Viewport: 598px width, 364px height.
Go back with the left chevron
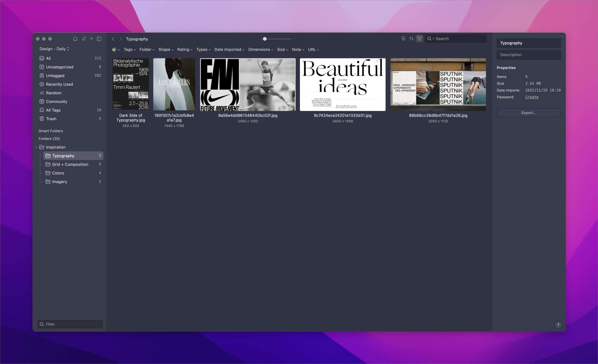click(x=113, y=39)
